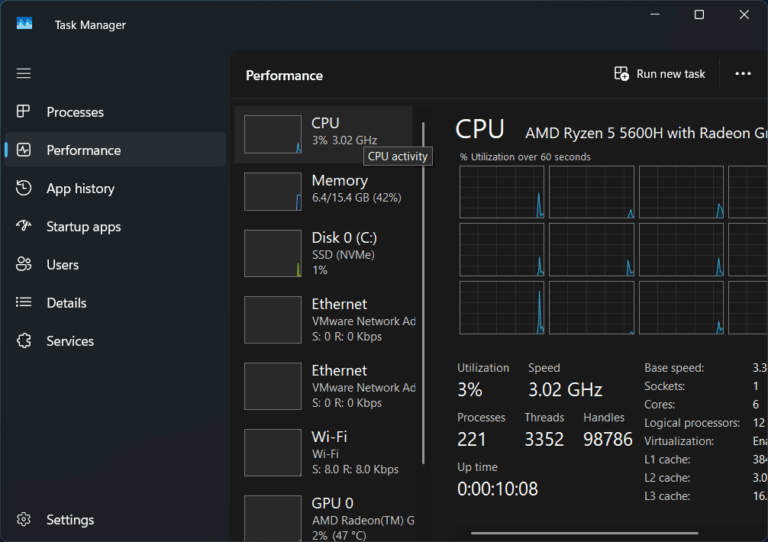Viewport: 768px width, 542px height.
Task: Click the Virtualization label
Action: click(679, 441)
